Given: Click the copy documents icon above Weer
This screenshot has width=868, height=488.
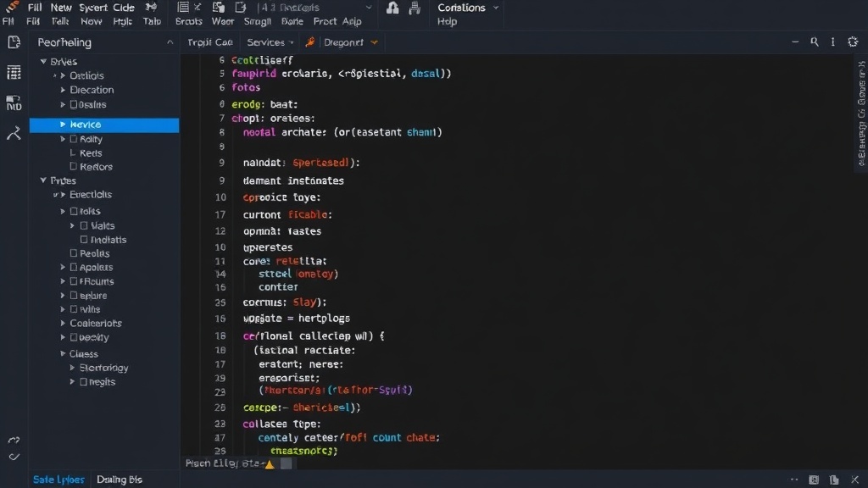Looking at the screenshot, I should [x=219, y=7].
